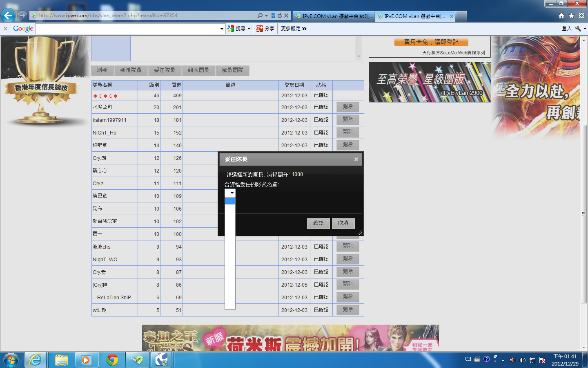Cancel the dialog with 取消 button
Screen dimensions: 588x368
pos(343,223)
